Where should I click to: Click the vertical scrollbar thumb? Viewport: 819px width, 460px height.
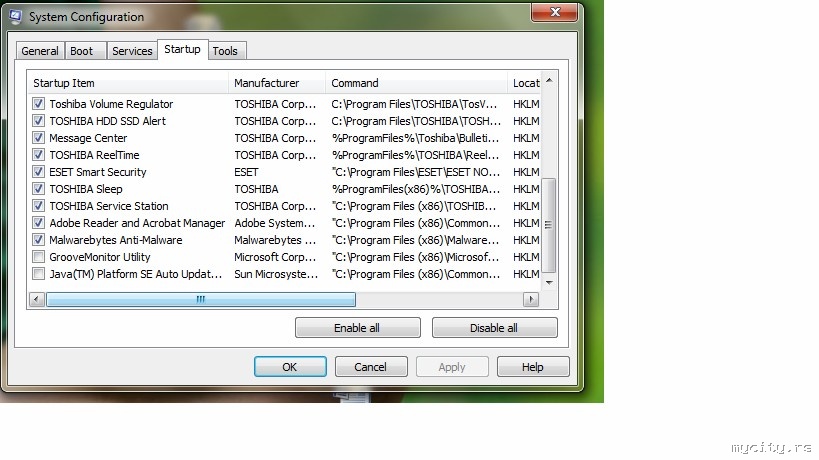pos(548,225)
